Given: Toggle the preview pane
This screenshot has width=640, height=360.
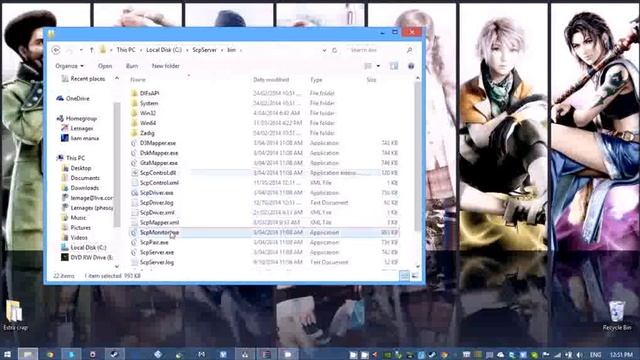Looking at the screenshot, I should pos(394,66).
